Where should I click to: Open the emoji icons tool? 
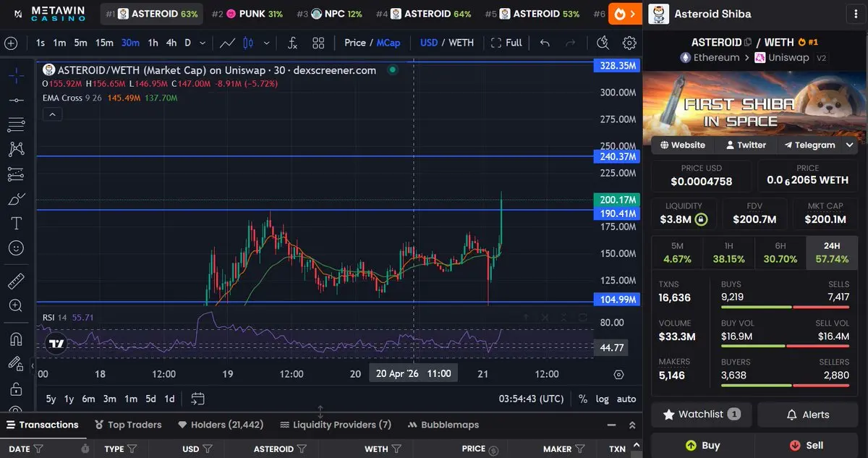[16, 247]
